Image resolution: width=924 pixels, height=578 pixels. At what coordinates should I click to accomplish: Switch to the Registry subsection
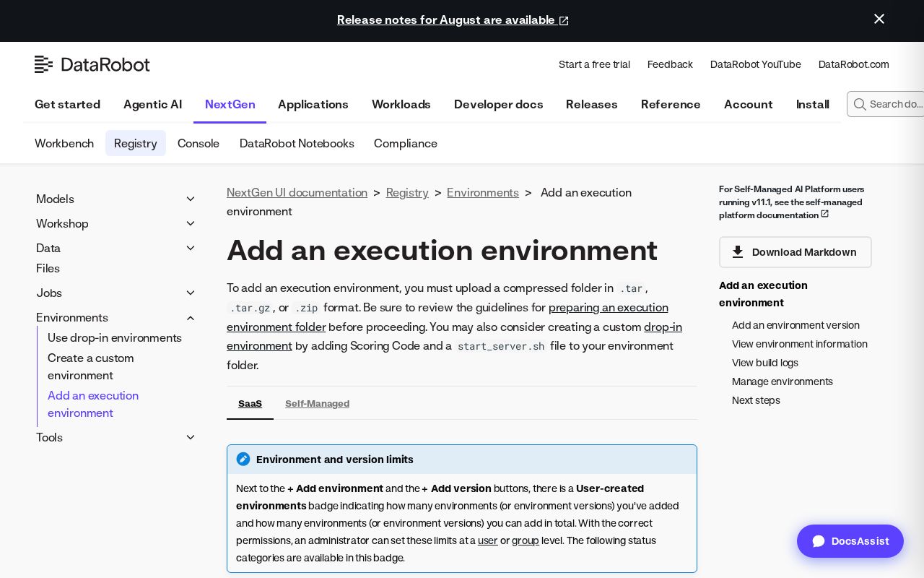coord(136,143)
